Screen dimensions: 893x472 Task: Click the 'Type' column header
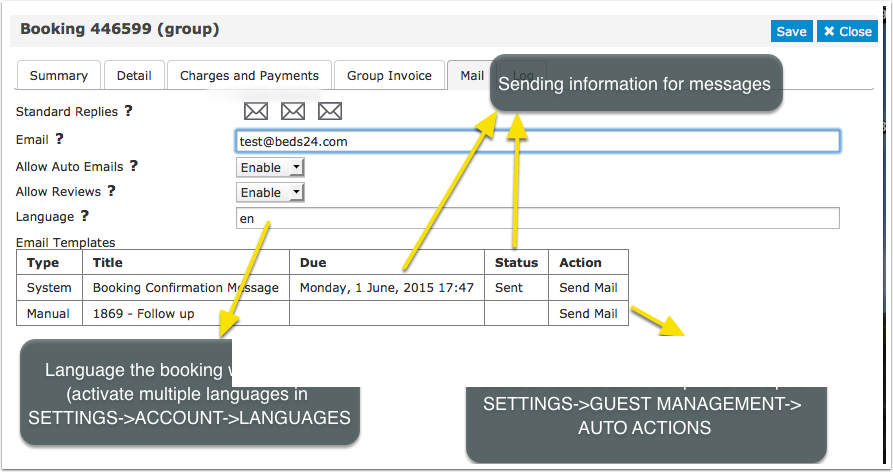click(x=49, y=262)
